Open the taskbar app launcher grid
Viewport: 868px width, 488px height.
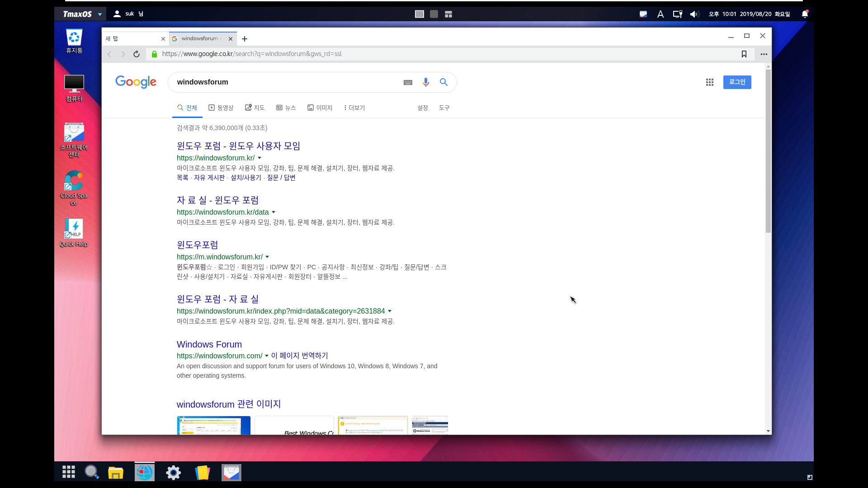coord(69,472)
